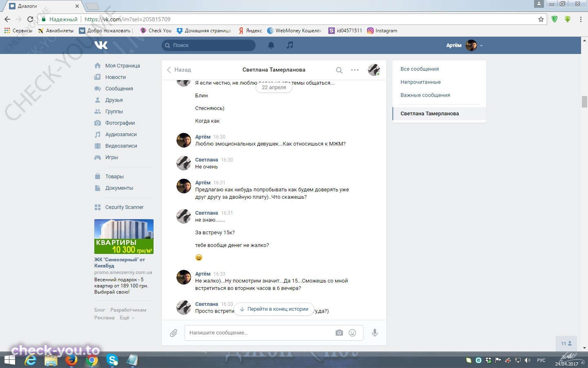Open Видеозаписи in left menu
The width and height of the screenshot is (588, 368).
coord(121,146)
